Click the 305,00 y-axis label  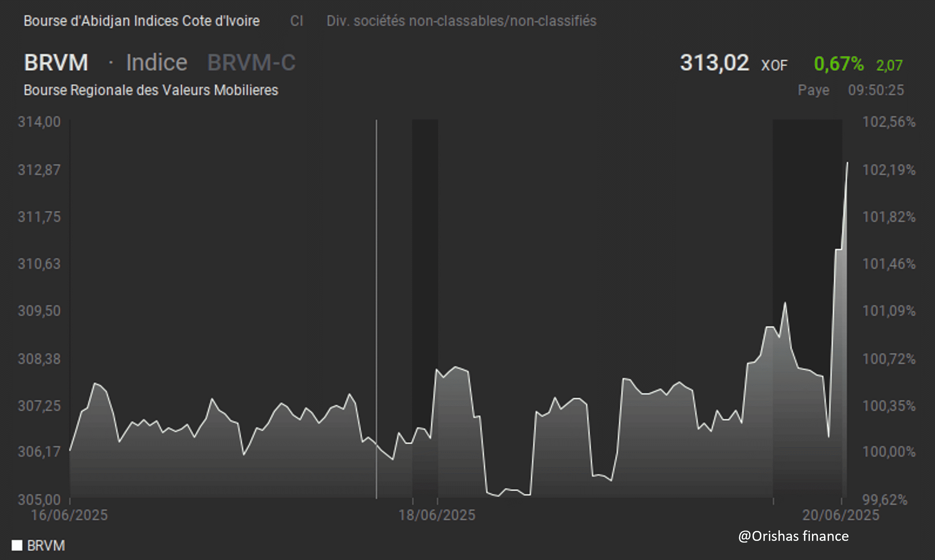click(x=39, y=500)
